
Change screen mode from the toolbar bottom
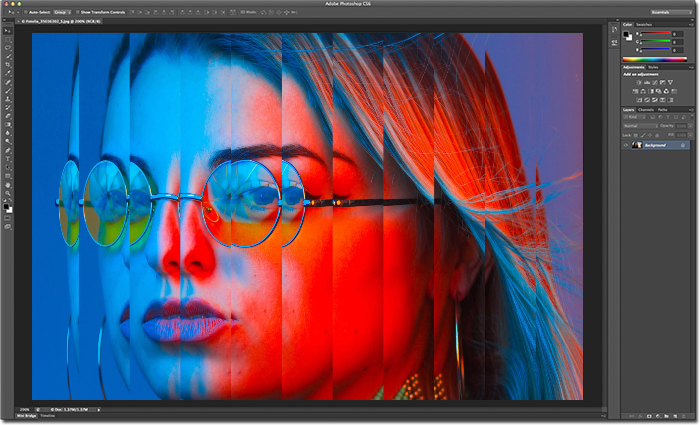coord(8,226)
